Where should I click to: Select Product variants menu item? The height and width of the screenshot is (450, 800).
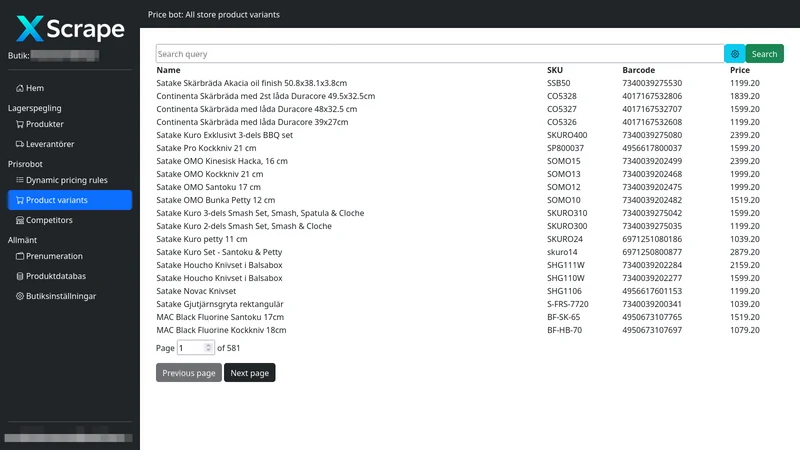70,200
